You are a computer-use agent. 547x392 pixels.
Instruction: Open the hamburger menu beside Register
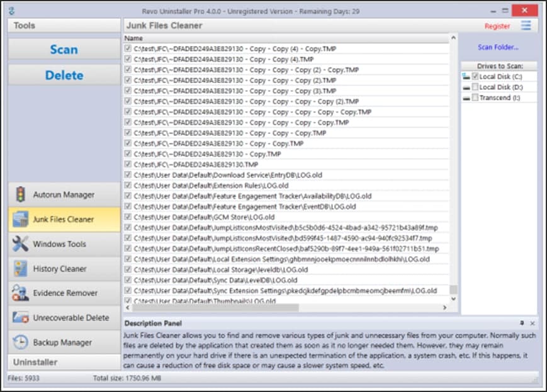pyautogui.click(x=527, y=26)
